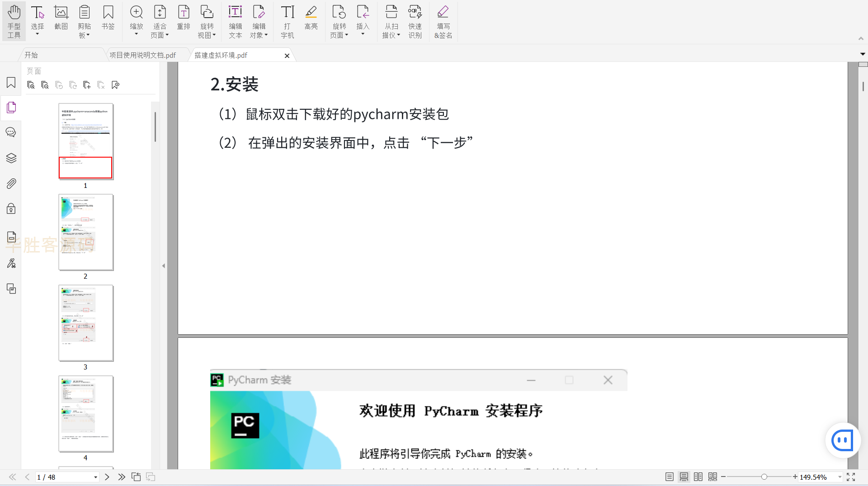
Task: Click the last Pages panel toolbar icon
Action: coord(115,85)
